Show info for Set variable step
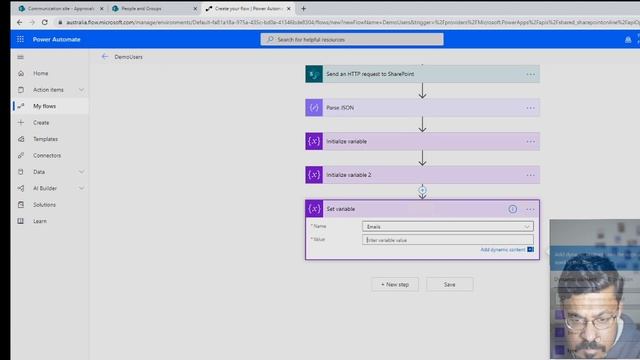The image size is (640, 360). pos(512,209)
